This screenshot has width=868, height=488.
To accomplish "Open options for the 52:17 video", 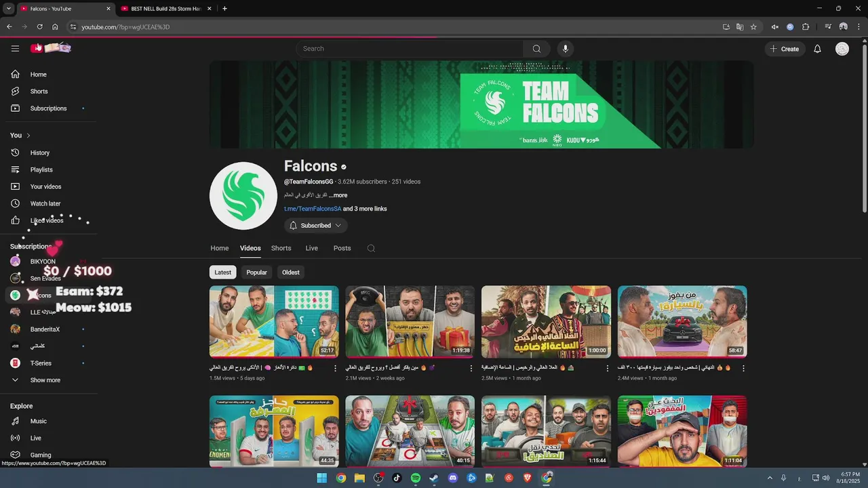I will click(335, 368).
